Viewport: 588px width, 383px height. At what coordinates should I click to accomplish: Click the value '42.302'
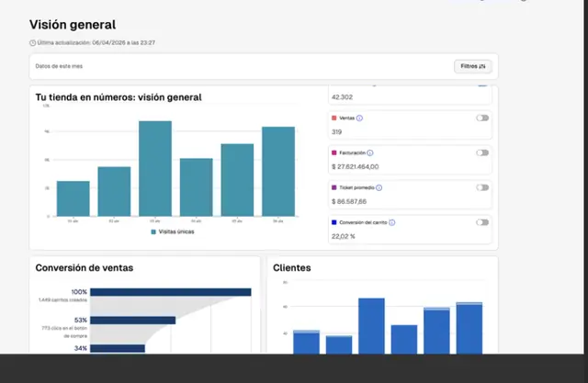342,97
